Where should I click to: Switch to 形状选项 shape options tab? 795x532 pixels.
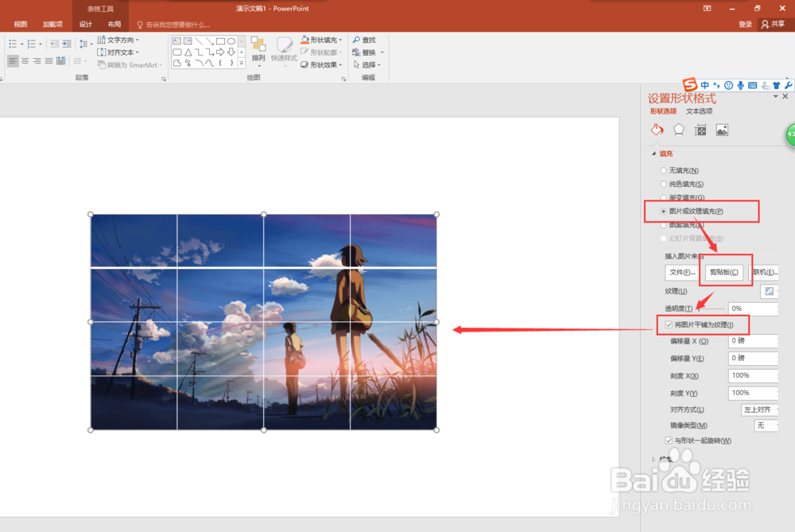coord(663,111)
